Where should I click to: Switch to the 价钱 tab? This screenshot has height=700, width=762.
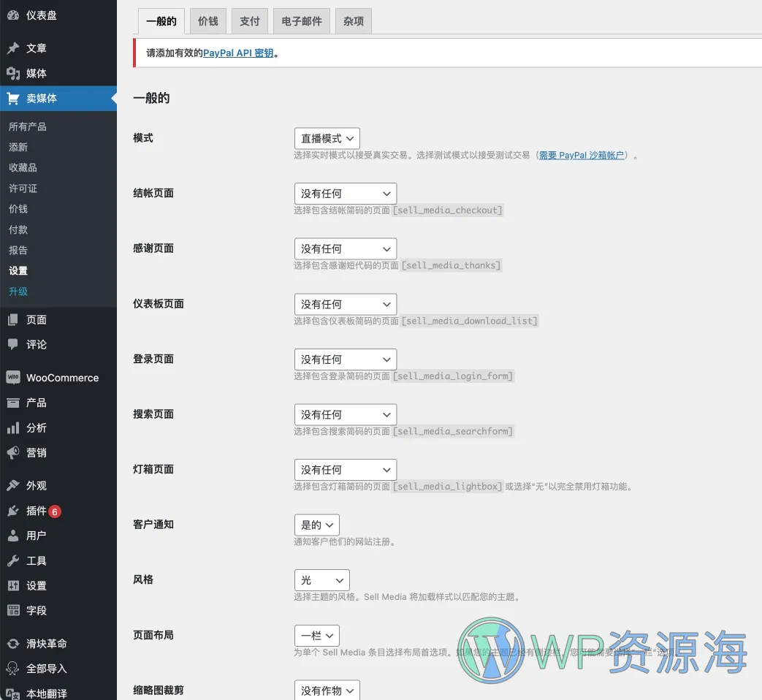207,21
